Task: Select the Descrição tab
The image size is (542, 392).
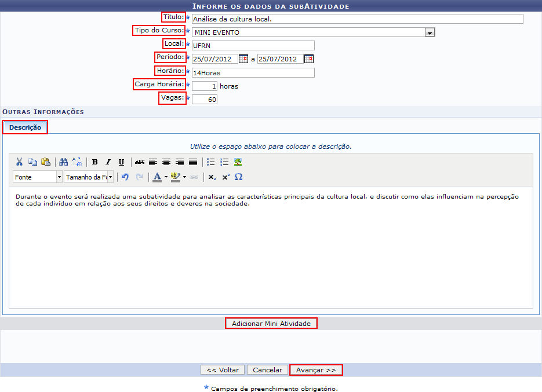Action: click(x=25, y=127)
